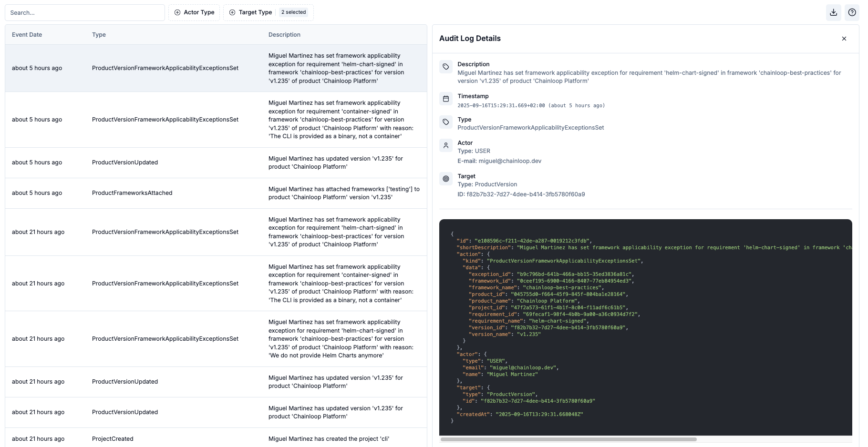Open the Target Type filter dropdown

click(250, 12)
